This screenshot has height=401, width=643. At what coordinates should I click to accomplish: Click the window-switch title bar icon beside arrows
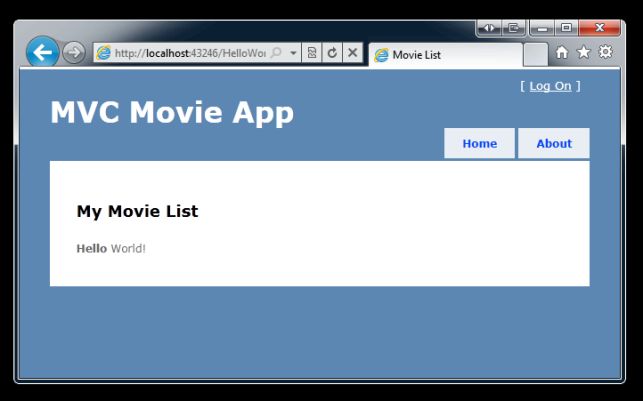(x=513, y=28)
